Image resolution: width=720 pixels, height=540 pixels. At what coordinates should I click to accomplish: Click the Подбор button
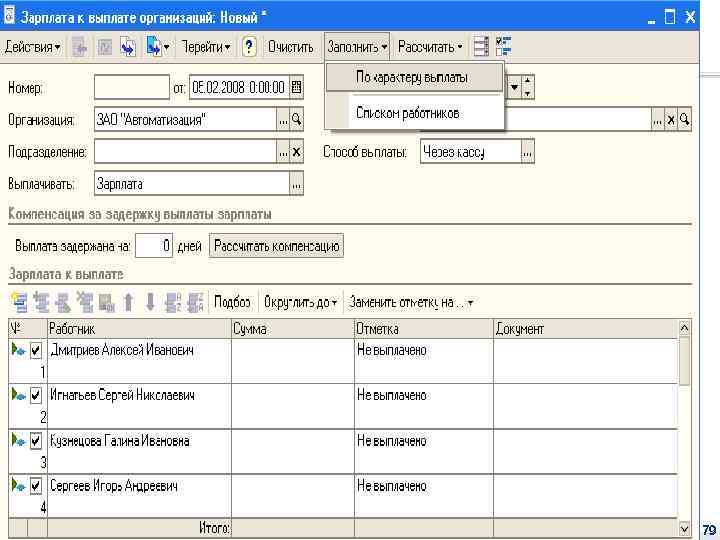click(232, 302)
